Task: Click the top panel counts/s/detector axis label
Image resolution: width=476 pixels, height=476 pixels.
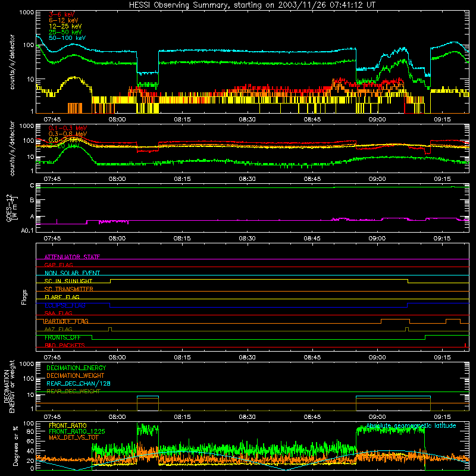Action: coord(12,62)
